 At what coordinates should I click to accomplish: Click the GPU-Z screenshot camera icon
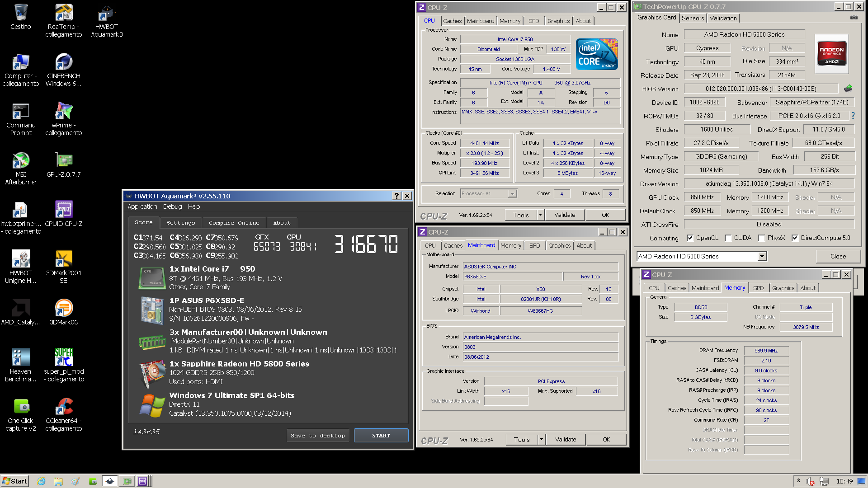(x=854, y=18)
